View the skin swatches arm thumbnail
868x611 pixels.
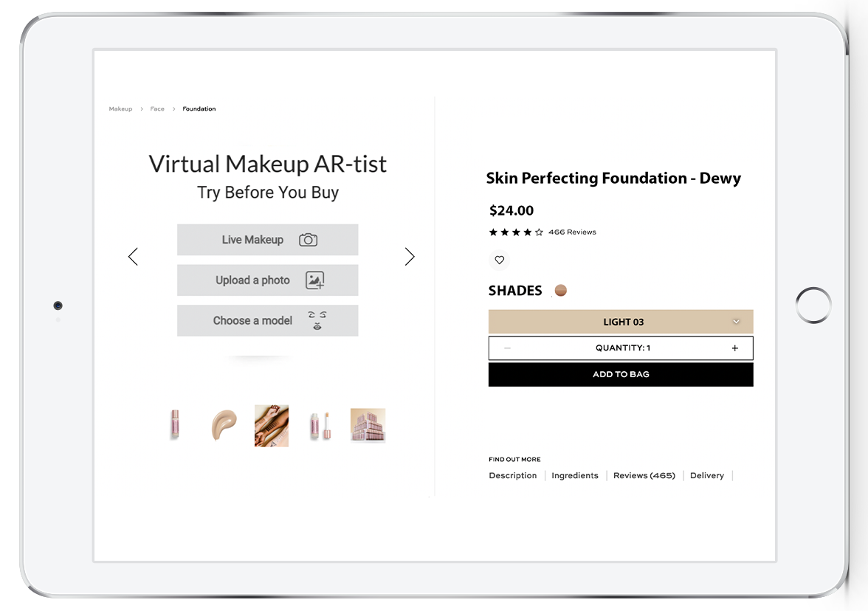click(x=272, y=426)
